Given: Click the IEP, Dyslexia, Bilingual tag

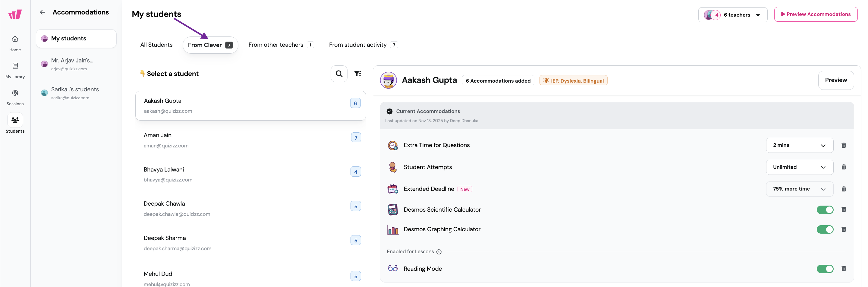Looking at the screenshot, I should tap(573, 81).
